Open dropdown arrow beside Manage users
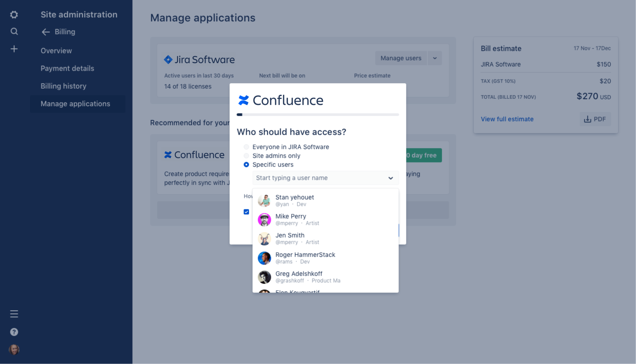This screenshot has width=636, height=364. 435,58
